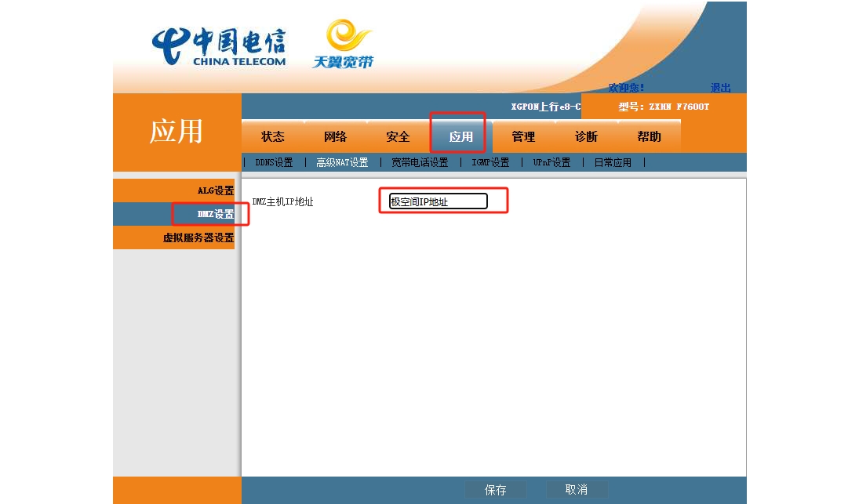Choose DMZ设置 in the sidebar
Image resolution: width=848 pixels, height=504 pixels.
215,214
